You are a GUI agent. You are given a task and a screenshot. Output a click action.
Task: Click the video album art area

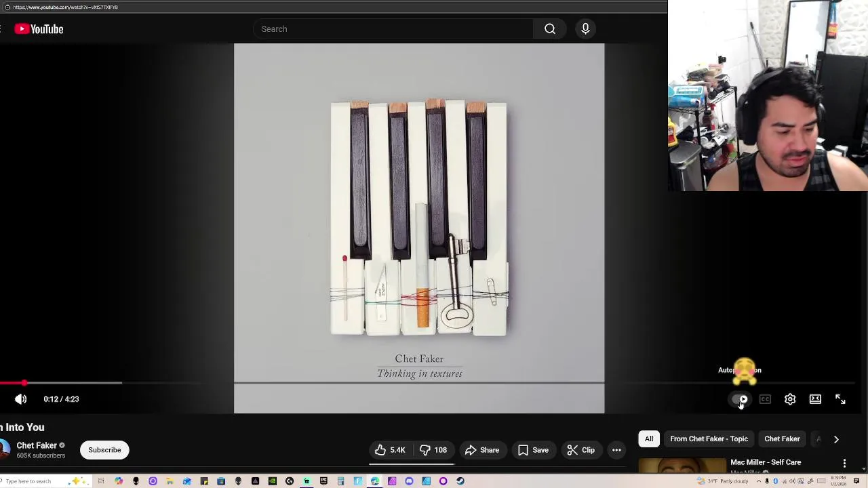tap(419, 228)
